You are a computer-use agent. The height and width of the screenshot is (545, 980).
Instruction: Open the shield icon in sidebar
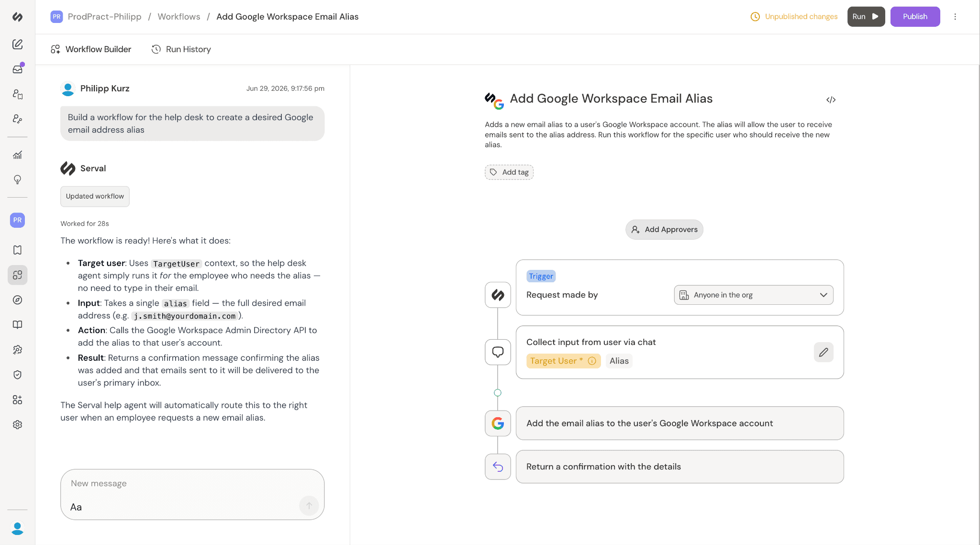17,375
